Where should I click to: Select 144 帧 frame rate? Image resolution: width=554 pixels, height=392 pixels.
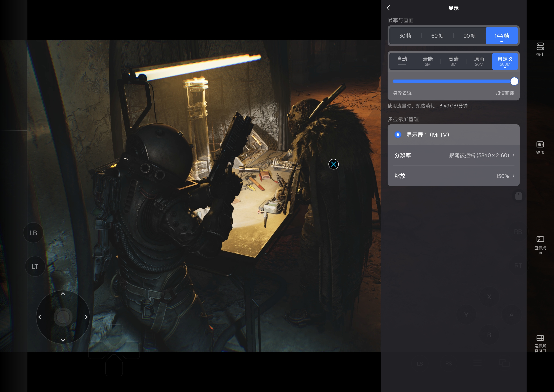click(502, 36)
